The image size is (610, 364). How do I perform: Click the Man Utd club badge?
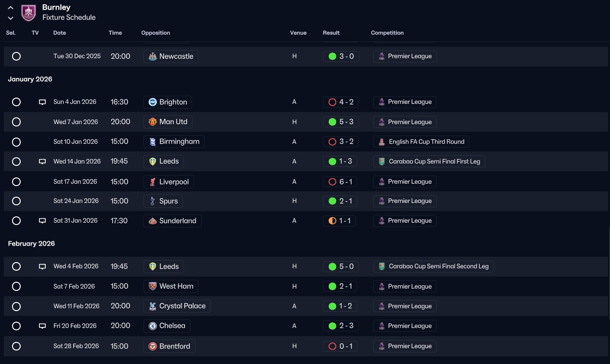(153, 122)
